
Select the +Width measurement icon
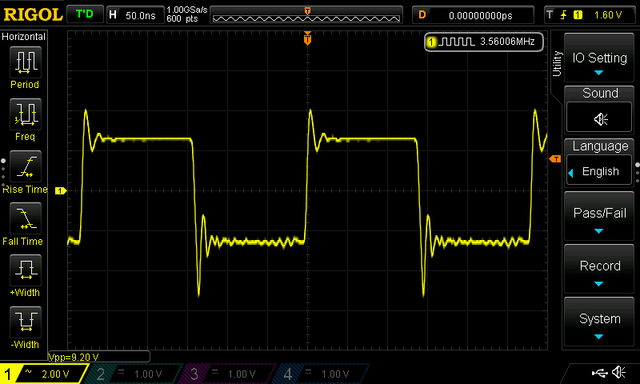25,270
